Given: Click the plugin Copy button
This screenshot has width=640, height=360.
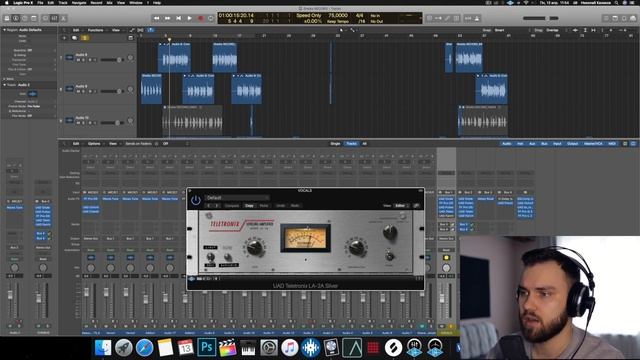Looking at the screenshot, I should click(x=249, y=206).
